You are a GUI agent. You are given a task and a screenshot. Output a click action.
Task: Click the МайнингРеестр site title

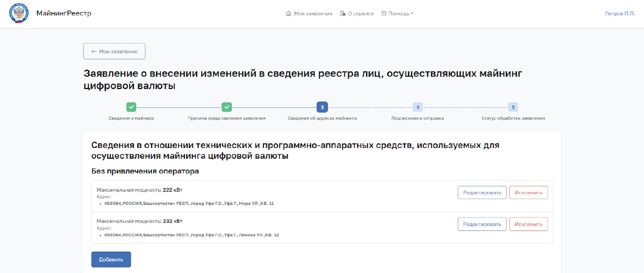[x=64, y=13]
